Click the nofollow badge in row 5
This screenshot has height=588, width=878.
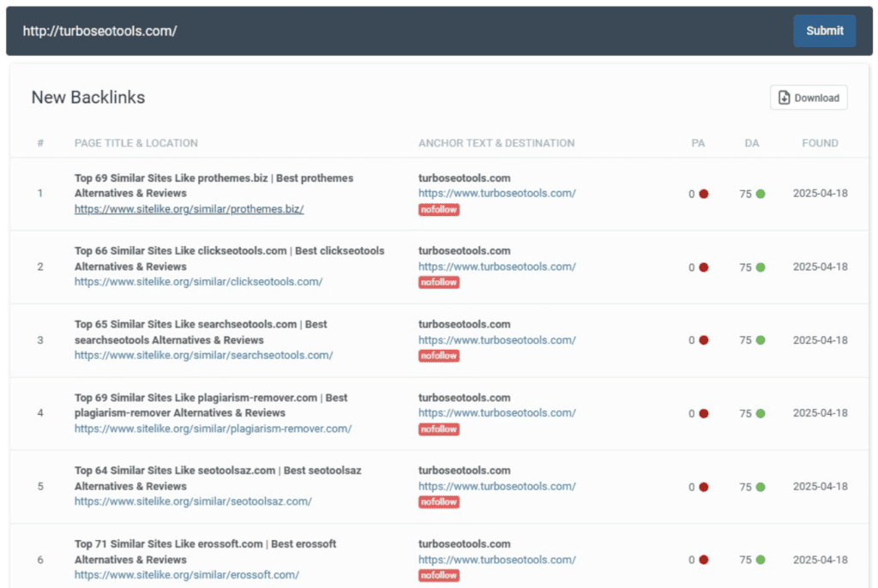click(x=438, y=502)
